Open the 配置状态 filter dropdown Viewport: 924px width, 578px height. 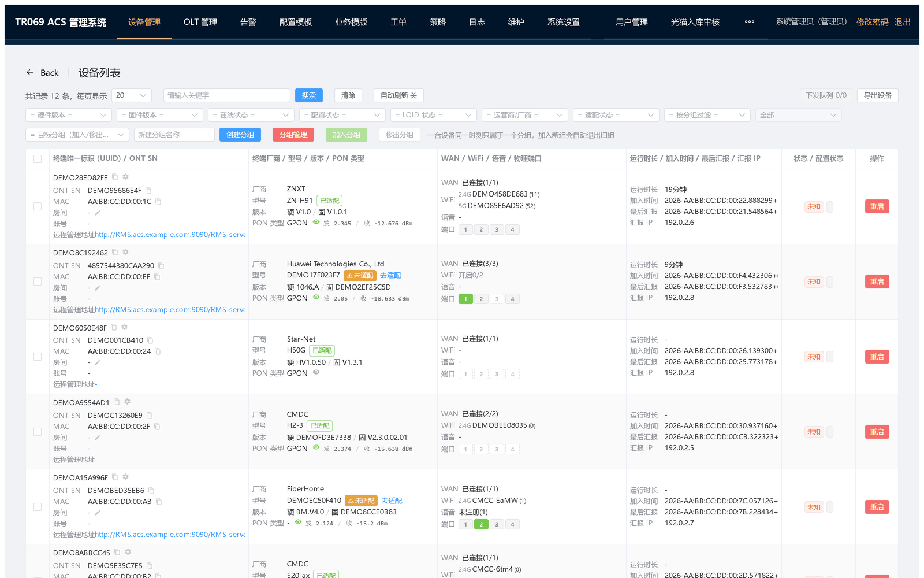coord(342,115)
